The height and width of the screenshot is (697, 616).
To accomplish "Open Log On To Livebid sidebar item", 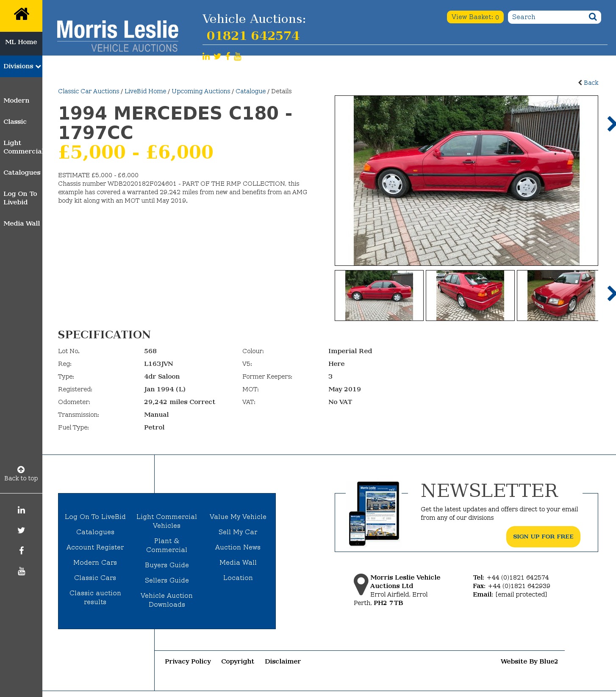I will click(20, 198).
